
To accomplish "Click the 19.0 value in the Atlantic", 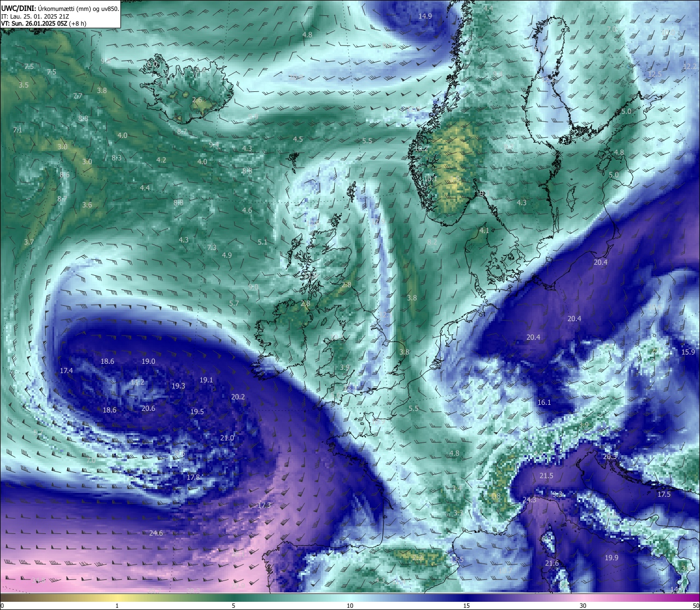I will pyautogui.click(x=148, y=361).
